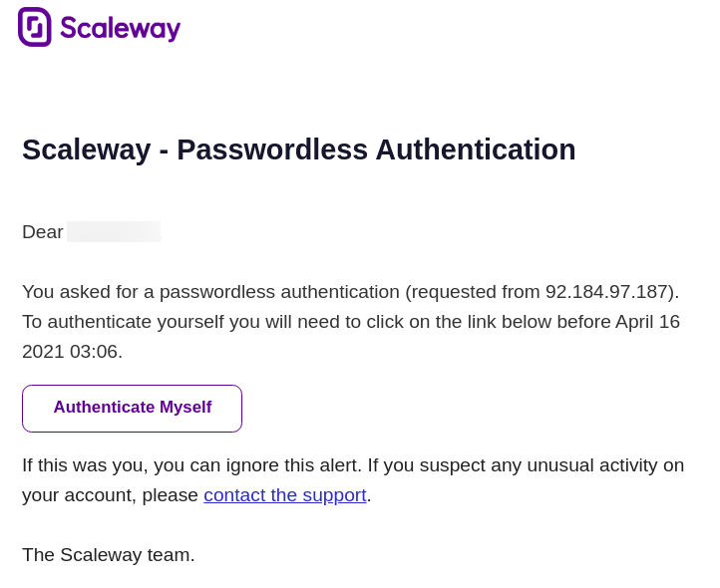
Task: Click the You asked for opening words
Action: pos(80,291)
